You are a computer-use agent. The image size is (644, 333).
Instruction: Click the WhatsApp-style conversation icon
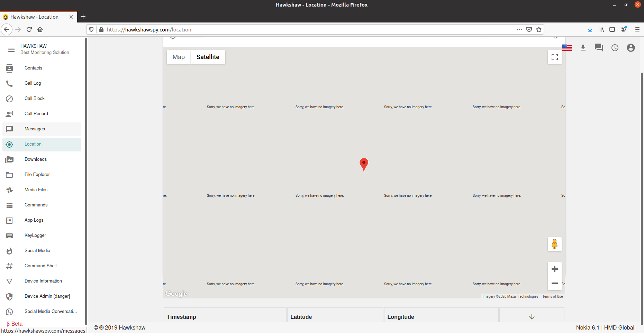click(x=9, y=312)
